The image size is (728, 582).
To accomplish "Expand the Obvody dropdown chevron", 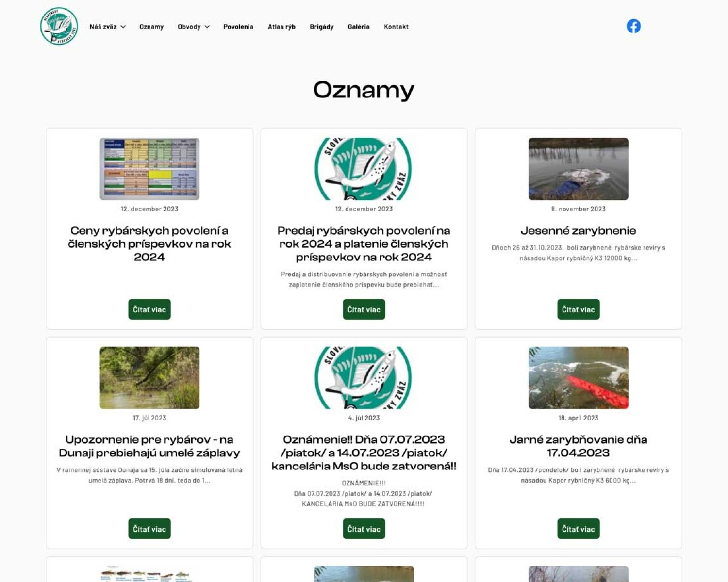I will (x=207, y=27).
